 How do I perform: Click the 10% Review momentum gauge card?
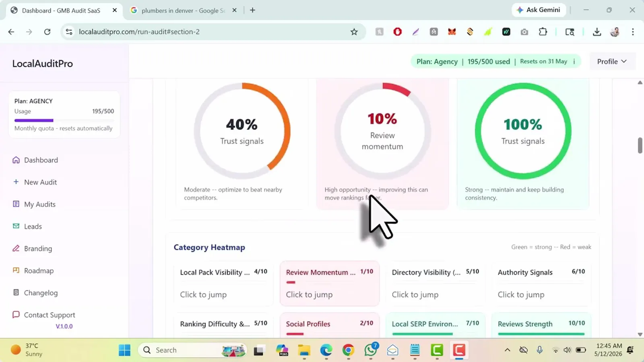click(382, 144)
